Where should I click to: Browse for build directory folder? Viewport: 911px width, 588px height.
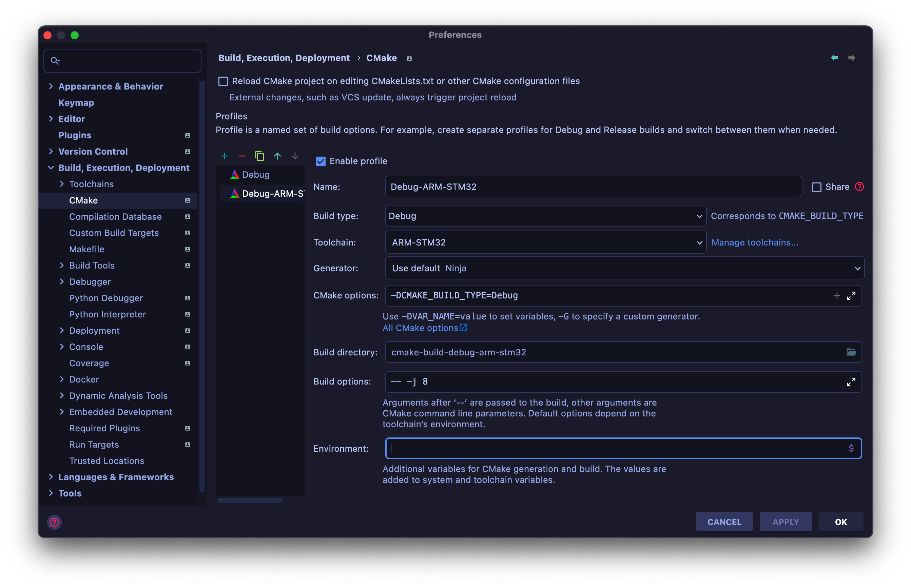[851, 352]
